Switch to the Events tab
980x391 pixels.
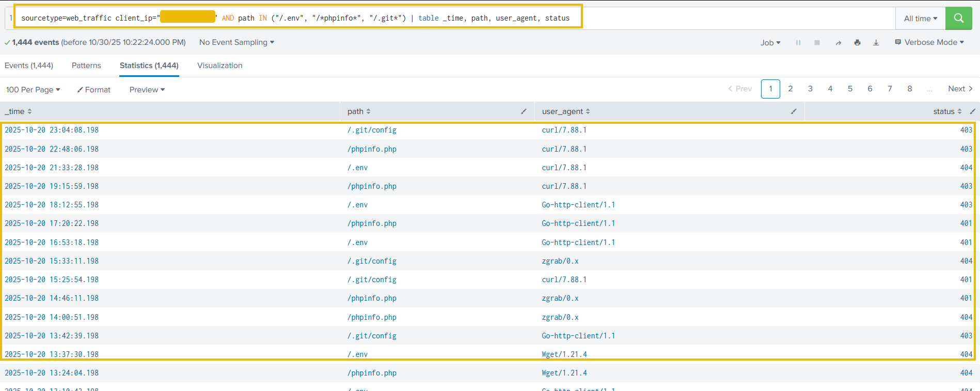pyautogui.click(x=29, y=66)
